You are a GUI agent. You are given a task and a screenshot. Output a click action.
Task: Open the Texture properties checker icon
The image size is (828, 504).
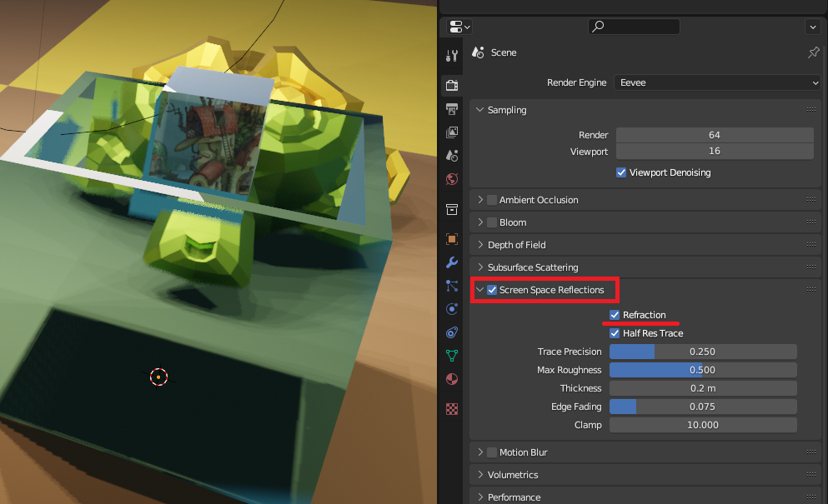[451, 409]
